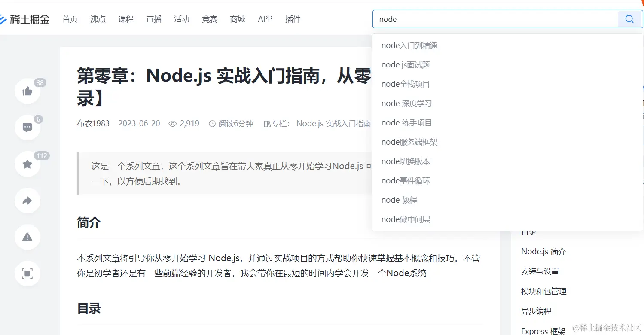Go to 沸点 in top navigation
Screen dimensions: 644x335
tap(98, 19)
